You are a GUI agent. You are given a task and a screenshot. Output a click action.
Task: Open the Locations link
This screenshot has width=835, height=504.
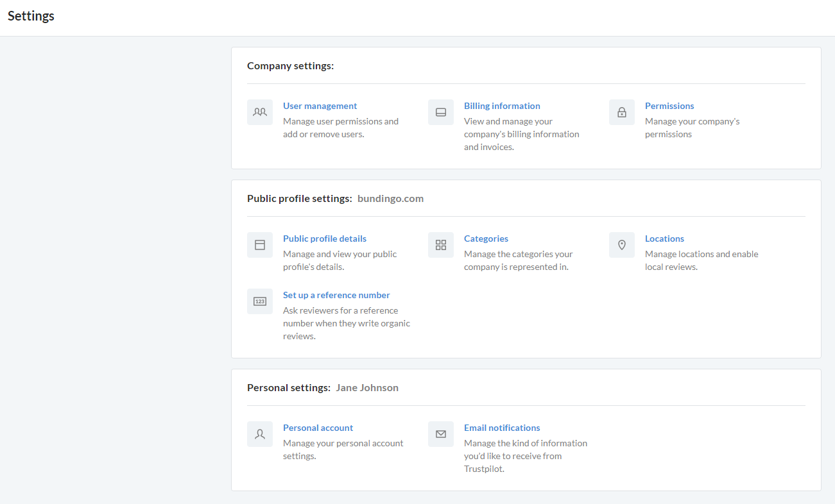pos(664,239)
